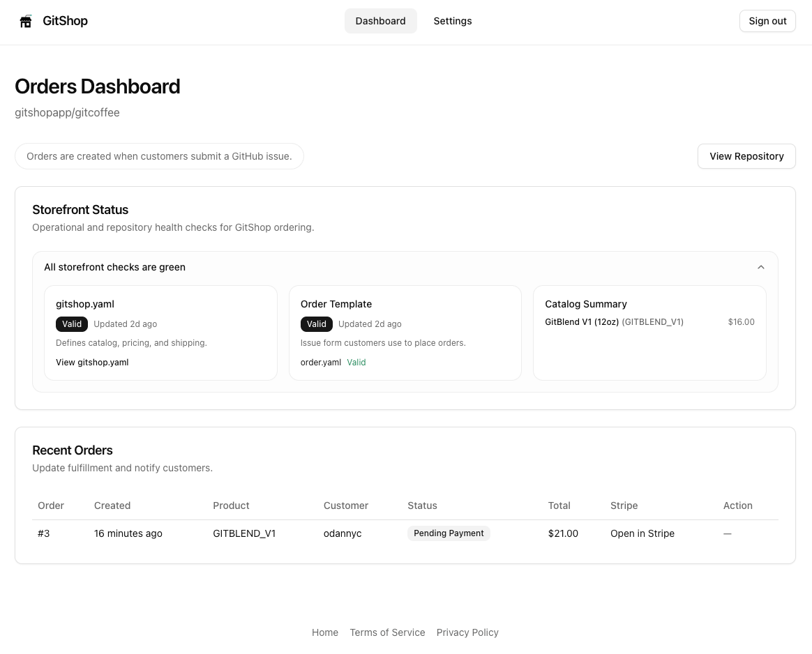The height and width of the screenshot is (654, 812).
Task: Select order #3 in Recent Orders
Action: click(x=43, y=533)
